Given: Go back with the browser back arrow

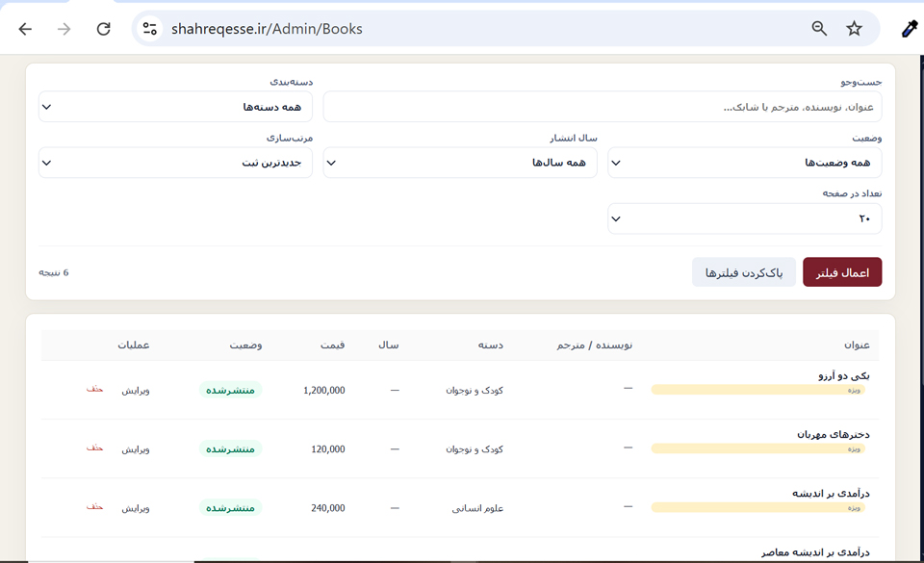Looking at the screenshot, I should pyautogui.click(x=25, y=29).
